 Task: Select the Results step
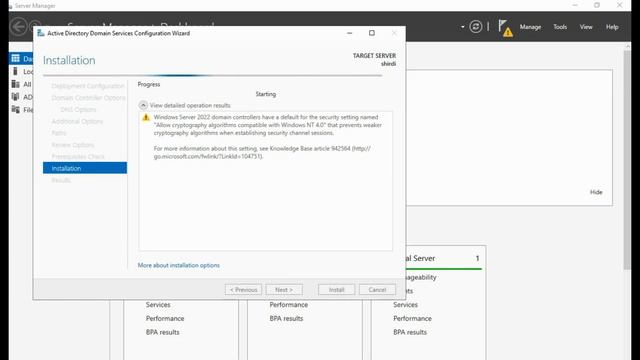coord(61,180)
